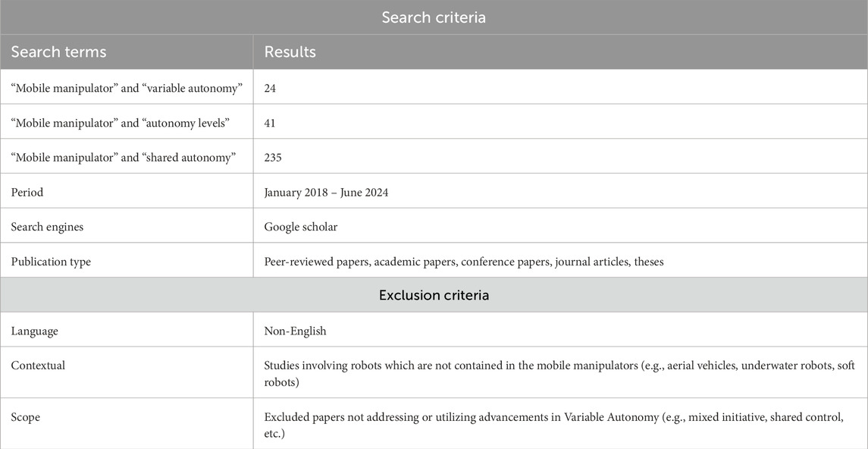Click the "Exclusion criteria" section header
Image resolution: width=868 pixels, height=449 pixels.
434,295
